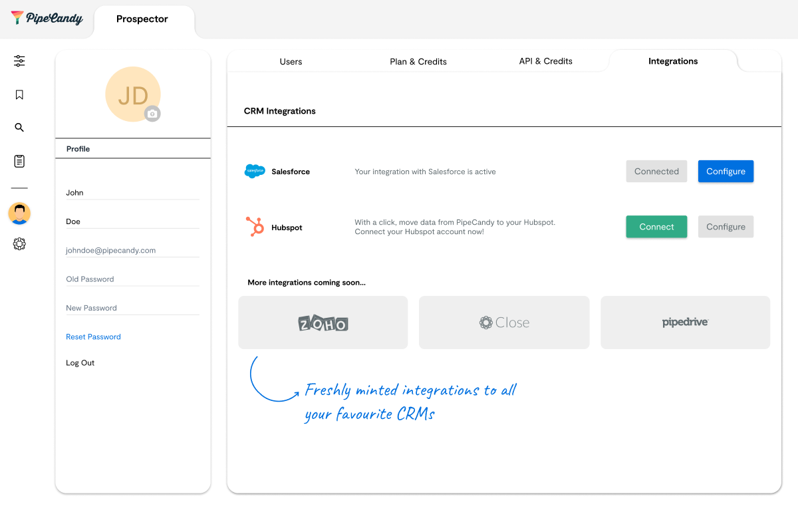Select the Integrations tab
This screenshot has height=532, width=798.
(x=673, y=61)
